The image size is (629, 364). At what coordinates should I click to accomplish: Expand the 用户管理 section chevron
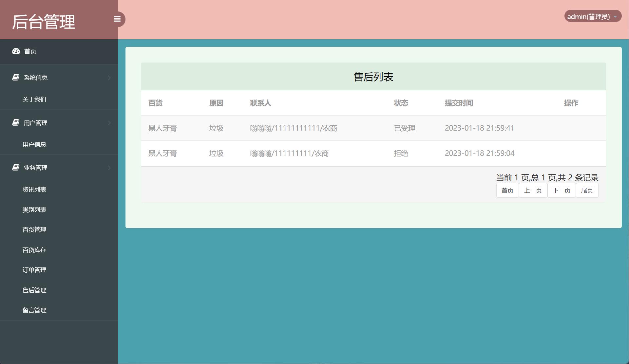[109, 123]
